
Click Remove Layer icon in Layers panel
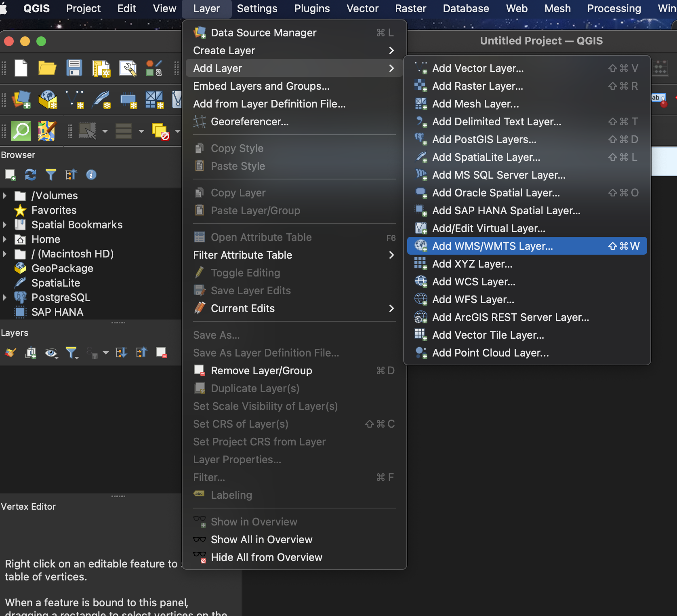point(162,353)
